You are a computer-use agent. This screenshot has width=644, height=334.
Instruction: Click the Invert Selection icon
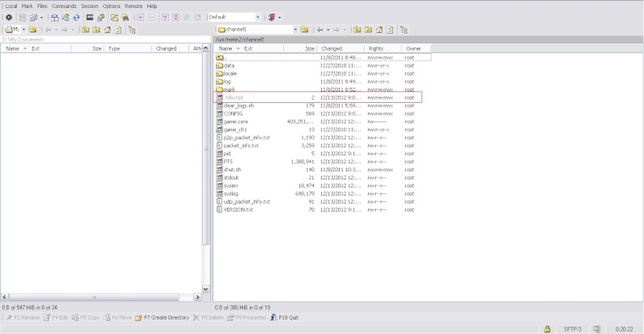click(175, 17)
